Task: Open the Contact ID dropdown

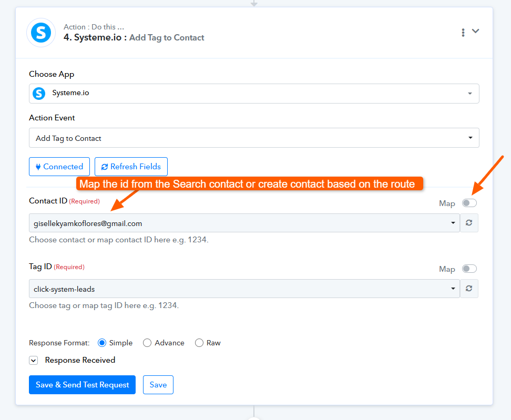Action: tap(244, 223)
